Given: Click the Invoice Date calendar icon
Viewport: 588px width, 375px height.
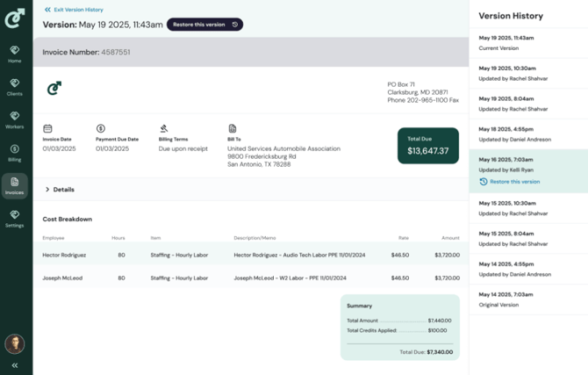Looking at the screenshot, I should pos(47,129).
